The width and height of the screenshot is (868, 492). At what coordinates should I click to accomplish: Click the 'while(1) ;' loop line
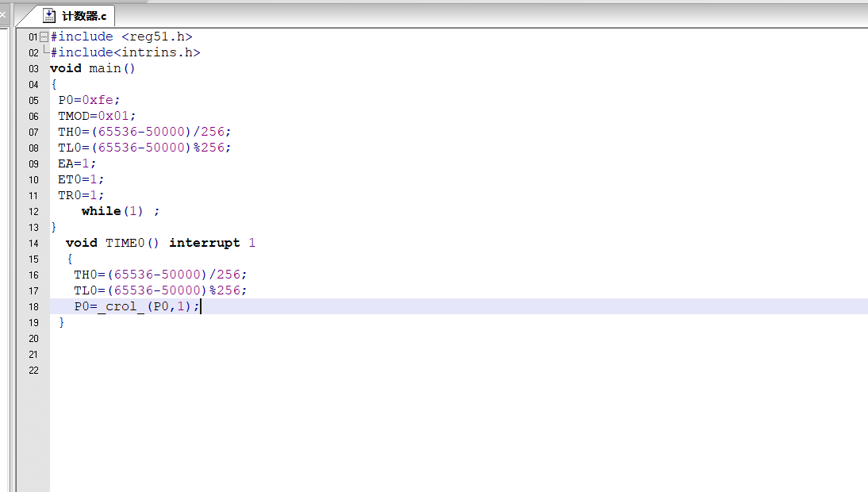(121, 211)
